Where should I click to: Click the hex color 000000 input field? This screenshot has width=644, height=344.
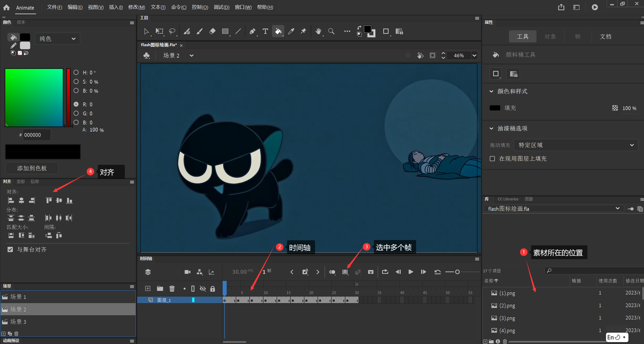pyautogui.click(x=37, y=135)
